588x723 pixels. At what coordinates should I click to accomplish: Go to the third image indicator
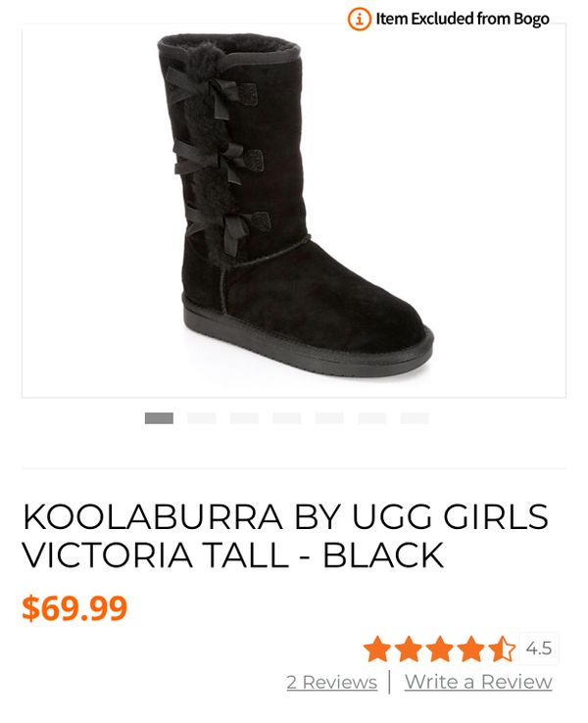pyautogui.click(x=244, y=418)
